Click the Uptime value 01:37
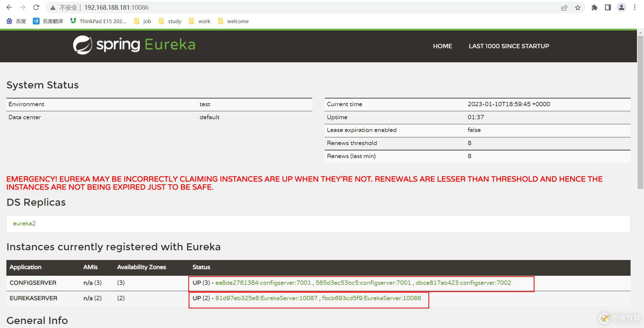Image resolution: width=644 pixels, height=328 pixels. pyautogui.click(x=476, y=117)
